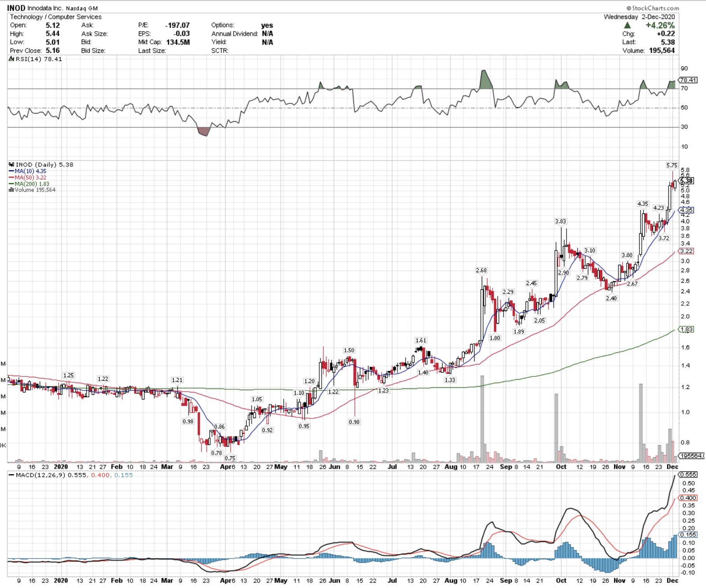Click the 4.35 MA(10) axis tag
Viewport: 706px width, 588px height.
[x=687, y=210]
